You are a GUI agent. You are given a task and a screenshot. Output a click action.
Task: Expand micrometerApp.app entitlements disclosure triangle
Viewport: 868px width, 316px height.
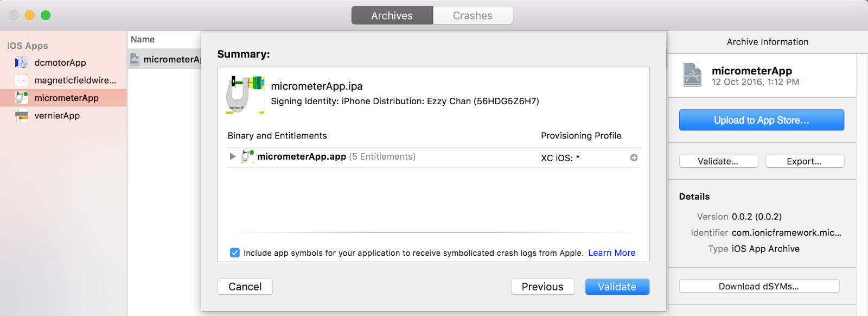click(x=233, y=157)
